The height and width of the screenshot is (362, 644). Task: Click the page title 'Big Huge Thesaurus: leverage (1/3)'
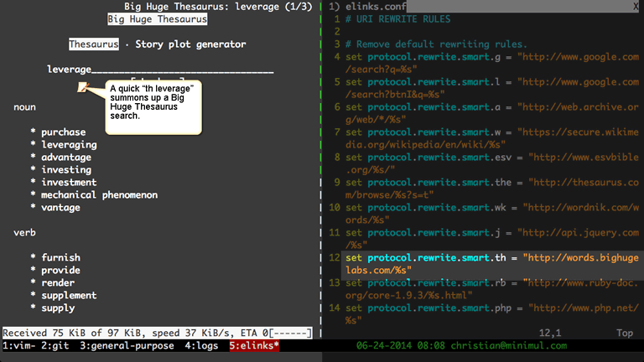[x=218, y=7]
